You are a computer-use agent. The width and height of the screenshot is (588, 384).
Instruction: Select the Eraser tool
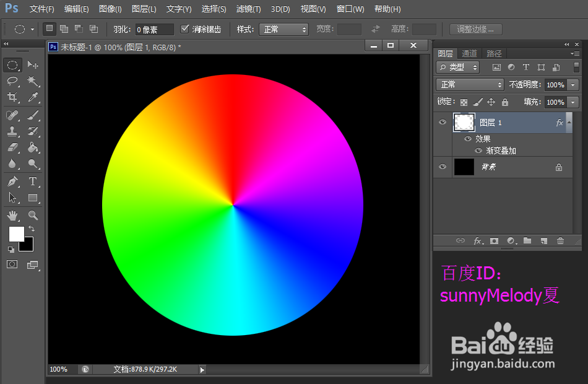pyautogui.click(x=12, y=147)
